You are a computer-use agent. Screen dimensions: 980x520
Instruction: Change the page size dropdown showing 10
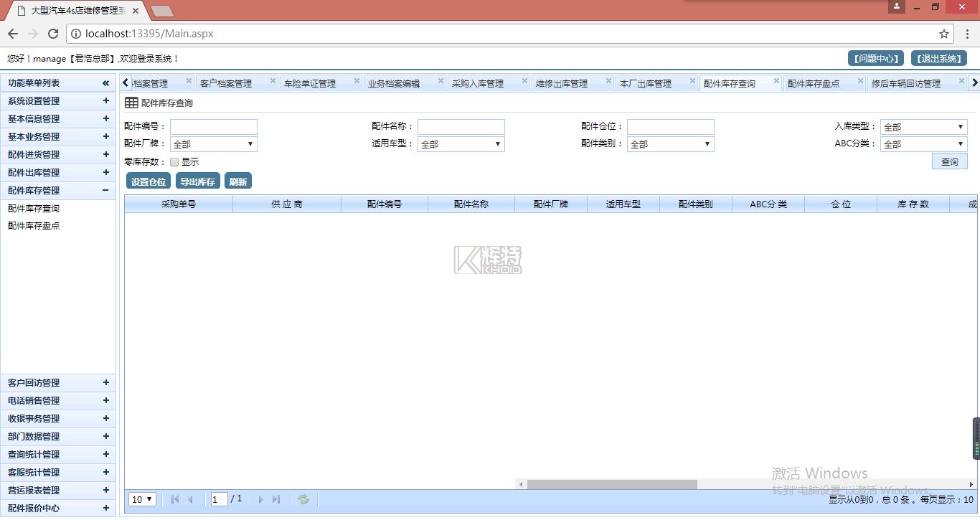coord(143,499)
